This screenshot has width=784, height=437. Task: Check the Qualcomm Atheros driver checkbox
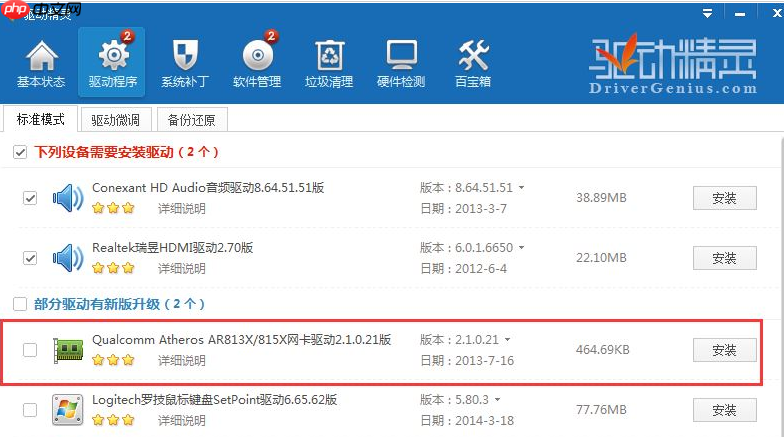[30, 350]
